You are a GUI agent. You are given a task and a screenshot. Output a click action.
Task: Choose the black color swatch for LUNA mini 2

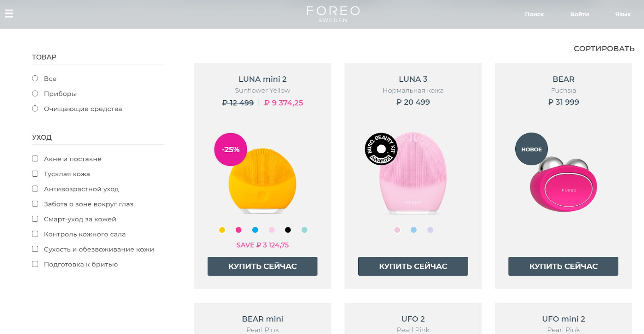pyautogui.click(x=288, y=230)
